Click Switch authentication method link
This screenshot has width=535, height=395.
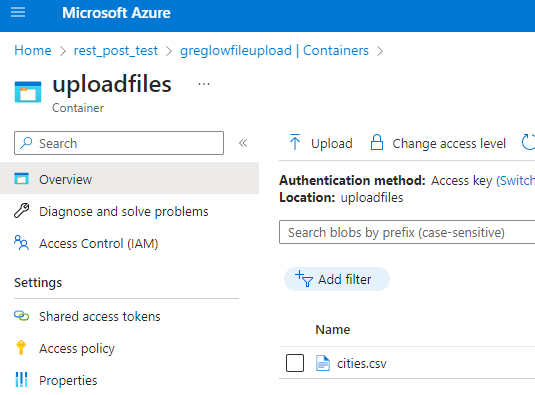[x=515, y=180]
